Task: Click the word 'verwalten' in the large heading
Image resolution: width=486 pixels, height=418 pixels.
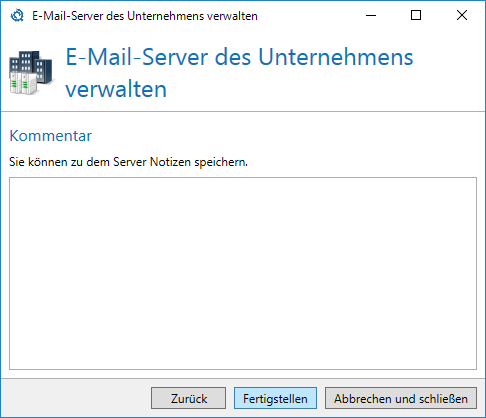Action: 116,89
